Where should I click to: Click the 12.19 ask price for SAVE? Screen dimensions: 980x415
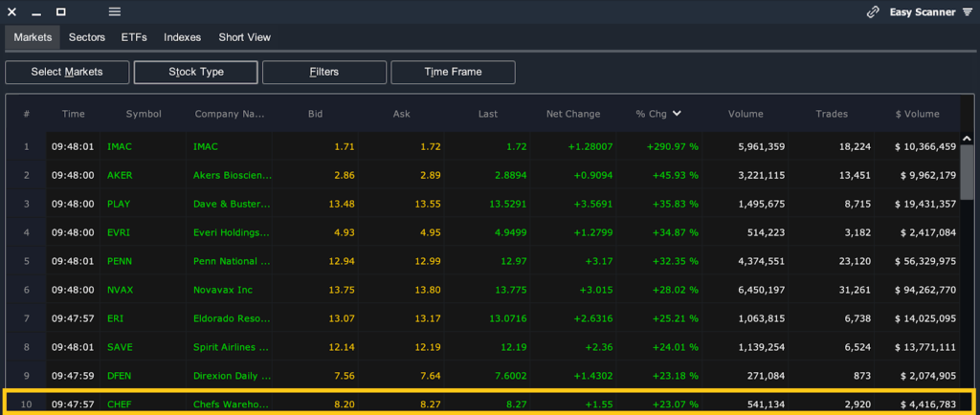[x=430, y=347]
